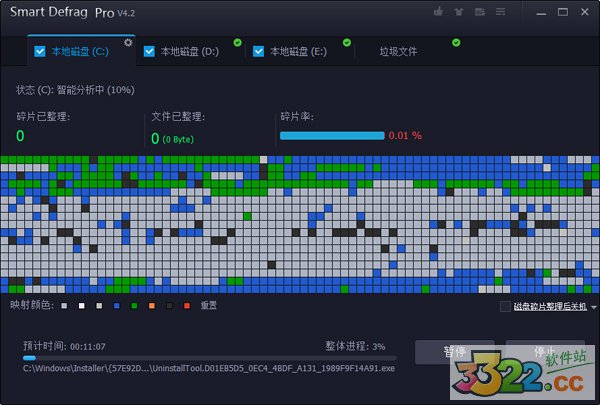Switch to 本地磁盘 (D:) tab

(190, 51)
